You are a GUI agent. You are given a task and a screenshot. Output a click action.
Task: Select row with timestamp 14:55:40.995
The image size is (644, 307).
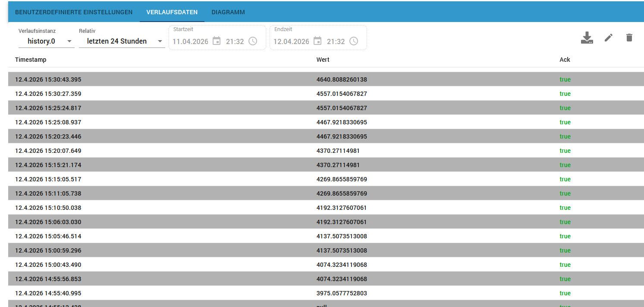click(326, 293)
